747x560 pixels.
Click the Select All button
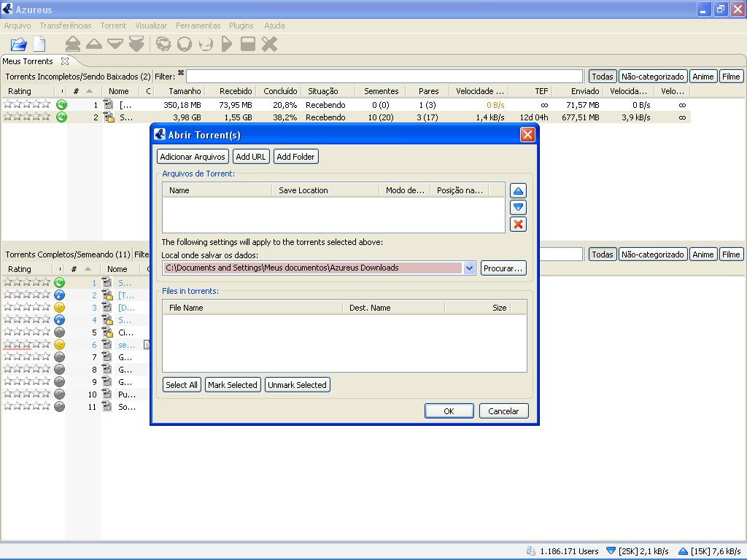(x=182, y=385)
